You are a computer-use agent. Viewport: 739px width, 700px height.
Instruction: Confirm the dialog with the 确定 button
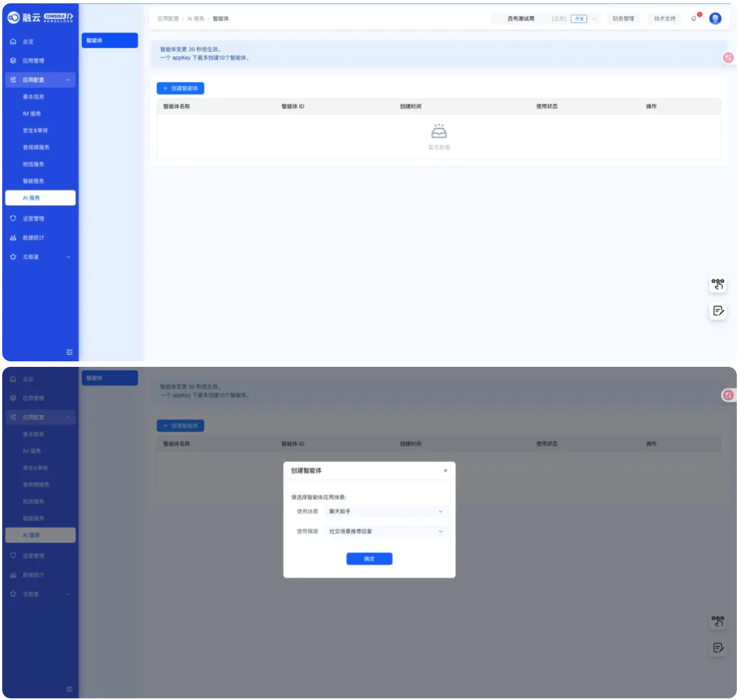coord(369,559)
